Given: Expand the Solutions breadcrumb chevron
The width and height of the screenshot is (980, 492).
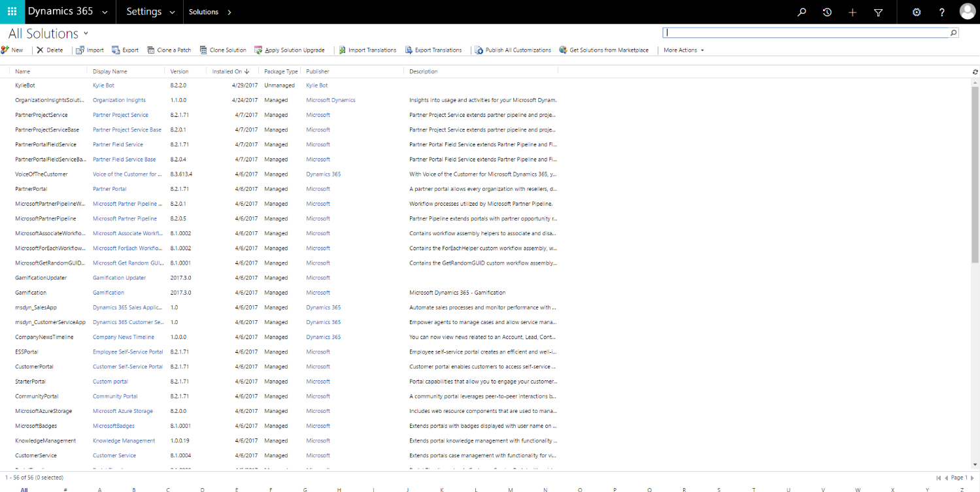Looking at the screenshot, I should point(229,12).
